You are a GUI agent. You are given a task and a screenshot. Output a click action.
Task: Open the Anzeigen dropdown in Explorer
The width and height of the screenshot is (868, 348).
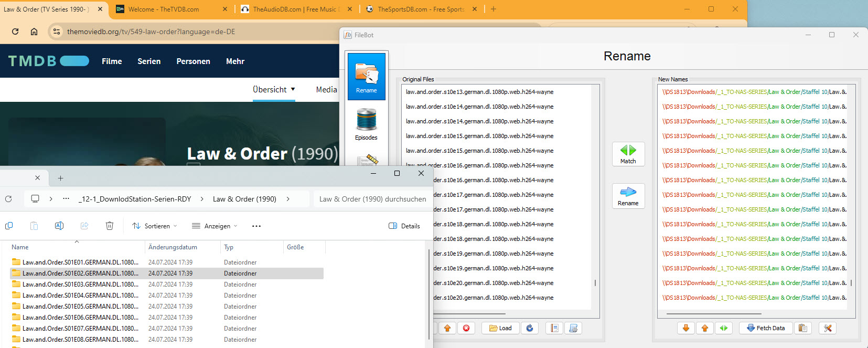(215, 226)
